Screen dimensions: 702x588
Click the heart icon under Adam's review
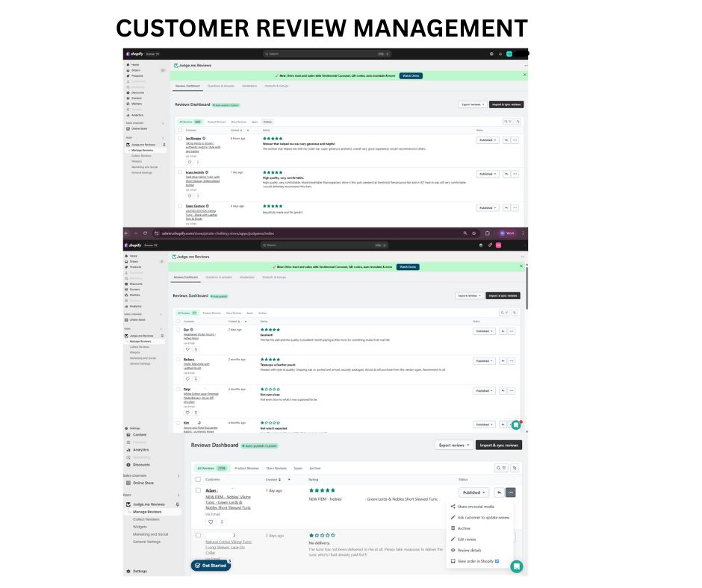[x=211, y=522]
